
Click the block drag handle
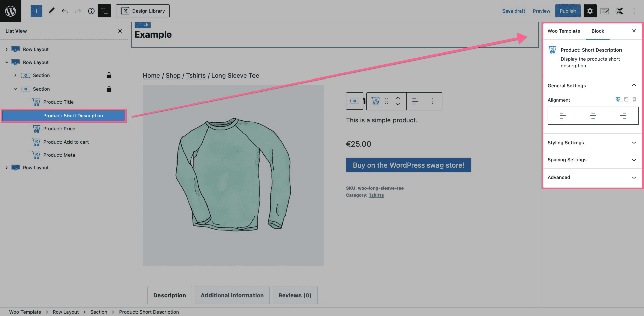(x=386, y=101)
